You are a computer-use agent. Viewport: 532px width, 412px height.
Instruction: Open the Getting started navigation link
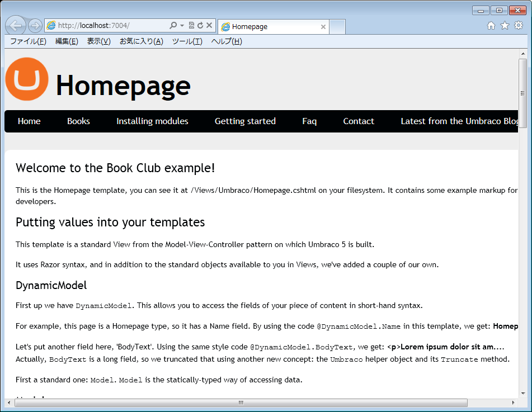tap(245, 121)
